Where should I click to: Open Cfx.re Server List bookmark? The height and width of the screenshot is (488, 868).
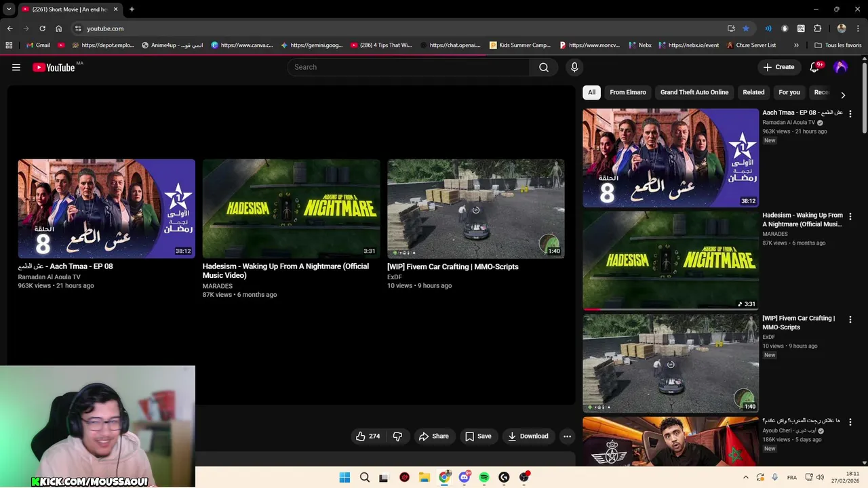point(751,45)
